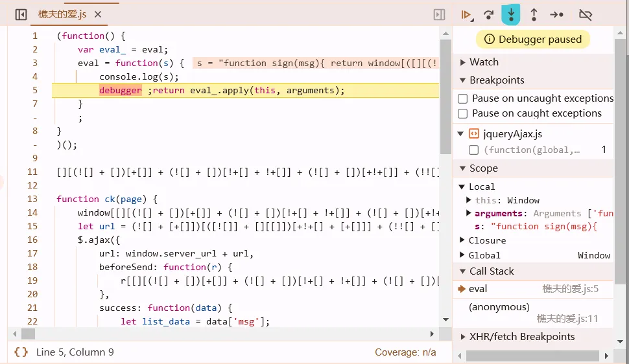Click 'function ck(page) {' on line 13
This screenshot has height=364, width=629.
click(107, 199)
